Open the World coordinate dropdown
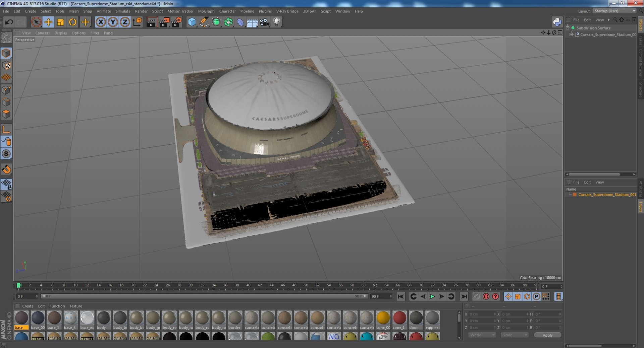The width and height of the screenshot is (644, 348). [x=482, y=335]
